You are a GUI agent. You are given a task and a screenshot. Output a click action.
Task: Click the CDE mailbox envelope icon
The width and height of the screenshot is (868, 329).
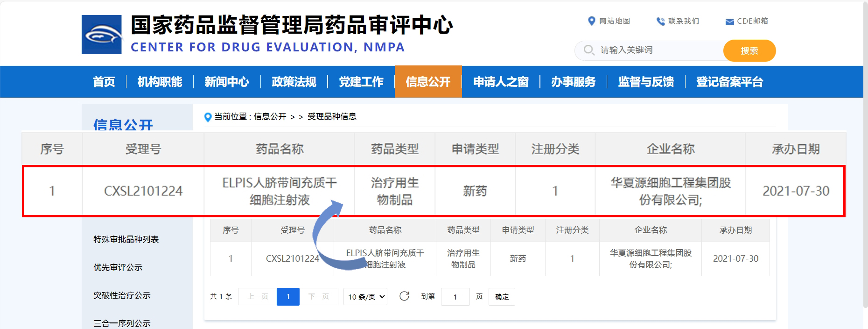tap(729, 21)
